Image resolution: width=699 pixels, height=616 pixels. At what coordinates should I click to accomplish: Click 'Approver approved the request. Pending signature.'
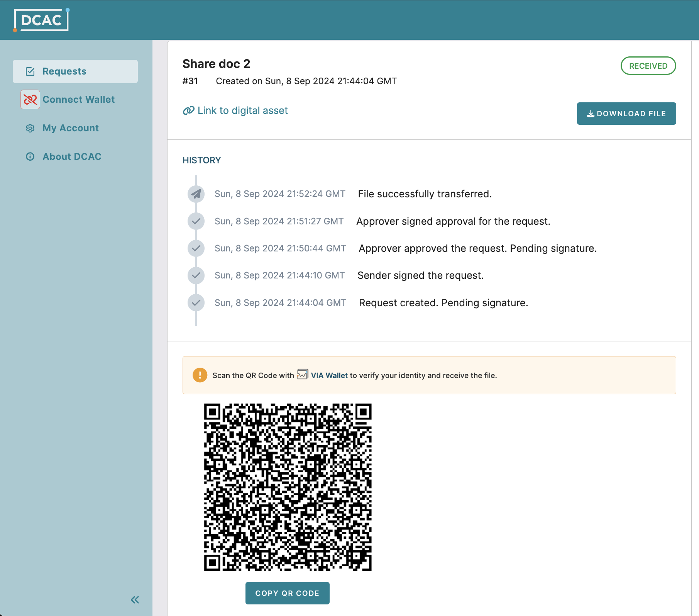pos(478,248)
